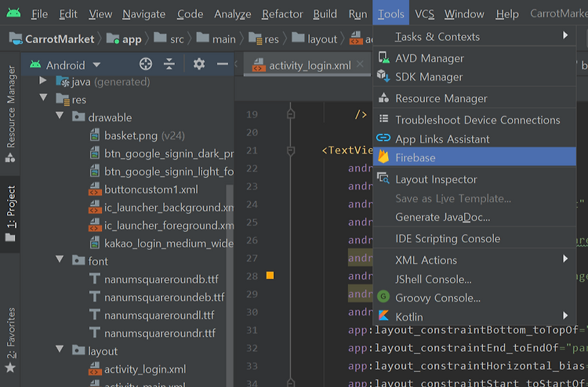Hide the project panel with minus icon
This screenshot has width=588, height=387.
click(222, 64)
